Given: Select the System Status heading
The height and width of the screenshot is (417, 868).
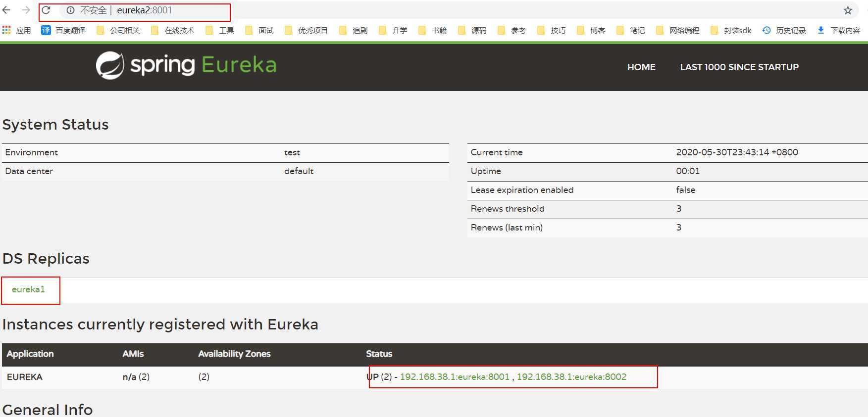Looking at the screenshot, I should tap(55, 125).
